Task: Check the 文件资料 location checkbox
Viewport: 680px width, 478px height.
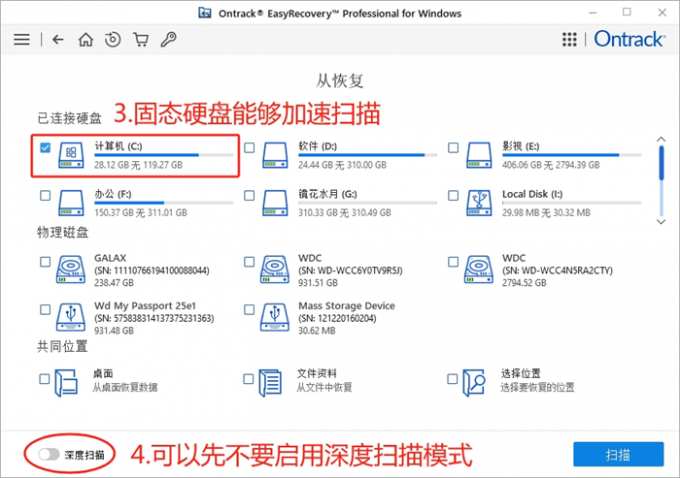Action: coord(248,379)
